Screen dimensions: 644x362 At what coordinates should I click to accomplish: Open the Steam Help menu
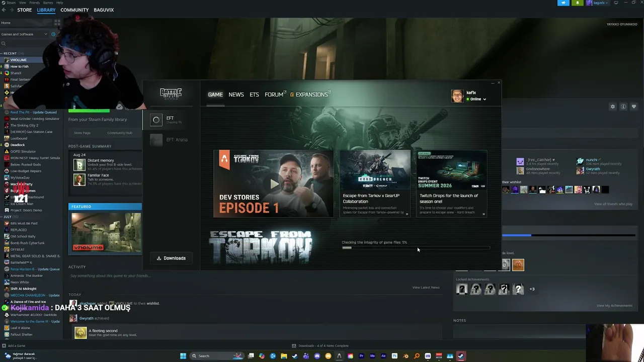point(59,3)
